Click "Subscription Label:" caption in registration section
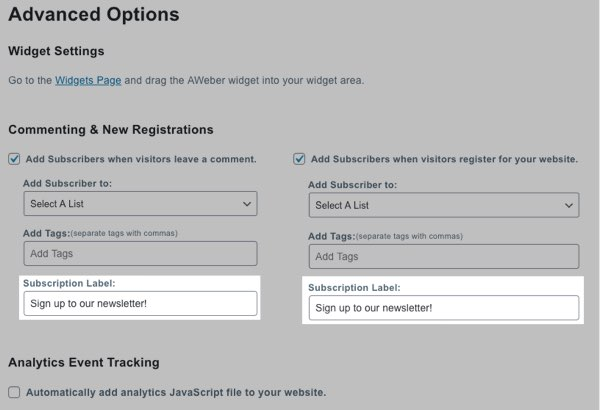The height and width of the screenshot is (410, 600). pos(355,287)
